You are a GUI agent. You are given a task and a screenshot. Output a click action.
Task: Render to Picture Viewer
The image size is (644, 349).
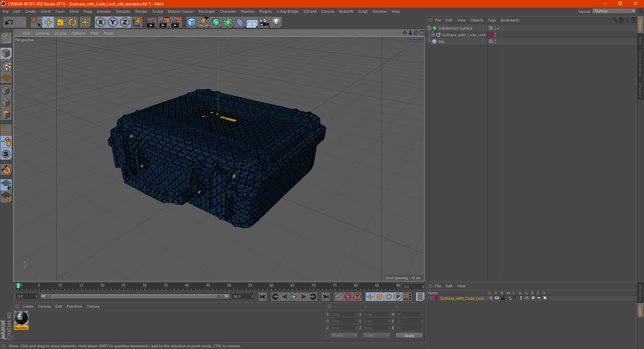coord(164,22)
